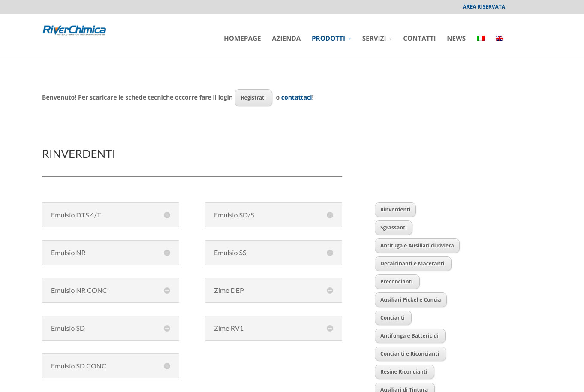Click plus icon on Emulsio SD row
This screenshot has width=584, height=392.
167,329
